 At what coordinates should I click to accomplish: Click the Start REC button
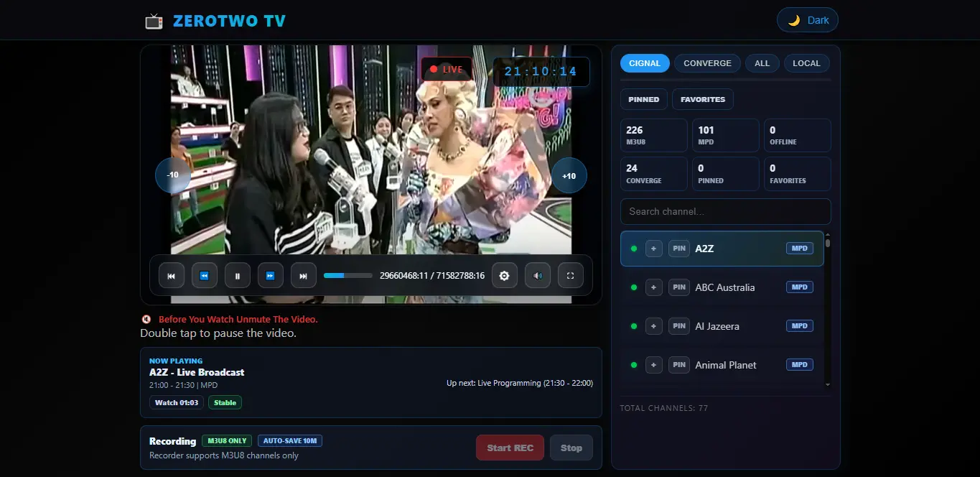pyautogui.click(x=510, y=448)
